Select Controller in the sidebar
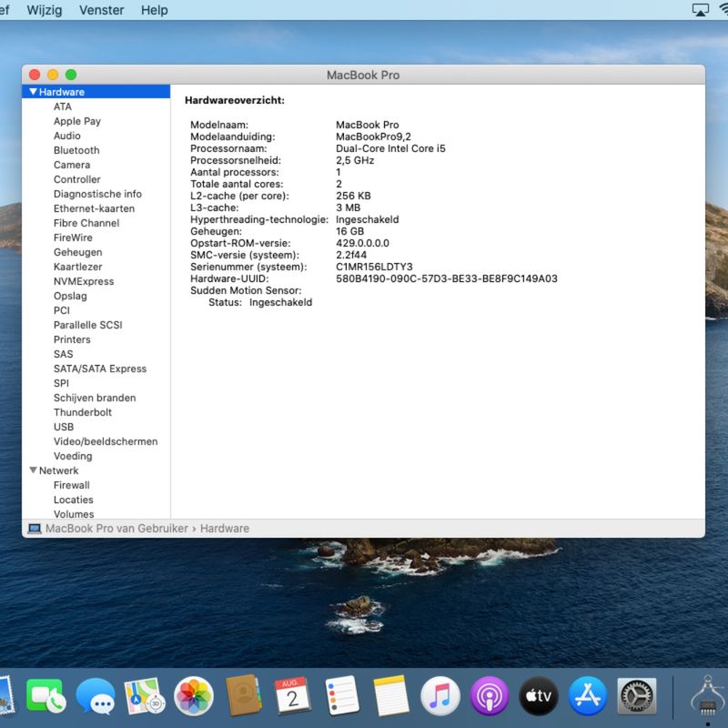 (x=77, y=179)
